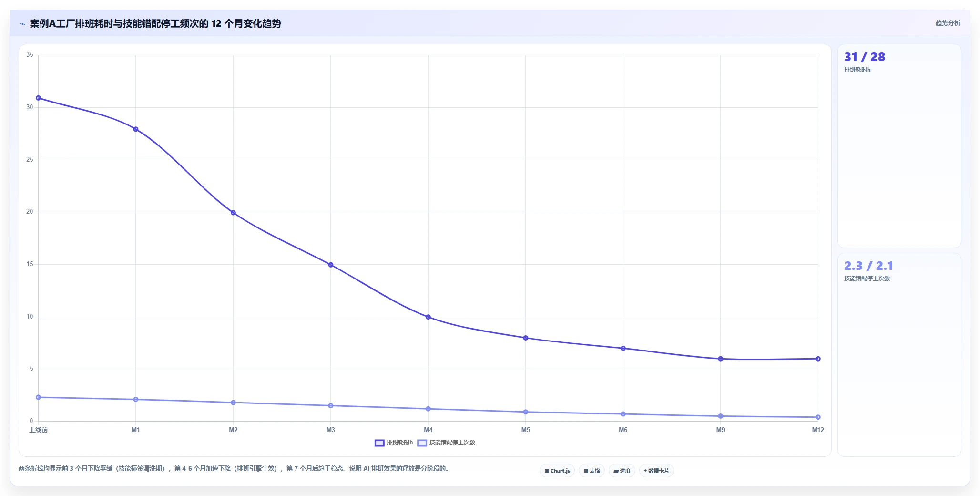Toggle the 技能错配停工次数 legend entry

coord(446,443)
